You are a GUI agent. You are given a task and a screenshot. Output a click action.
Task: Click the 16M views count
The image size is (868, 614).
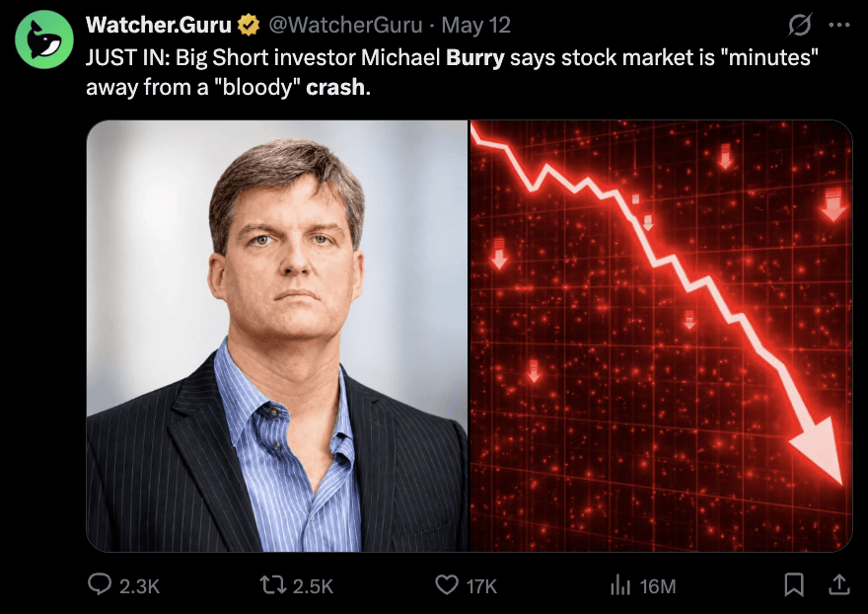(x=658, y=586)
